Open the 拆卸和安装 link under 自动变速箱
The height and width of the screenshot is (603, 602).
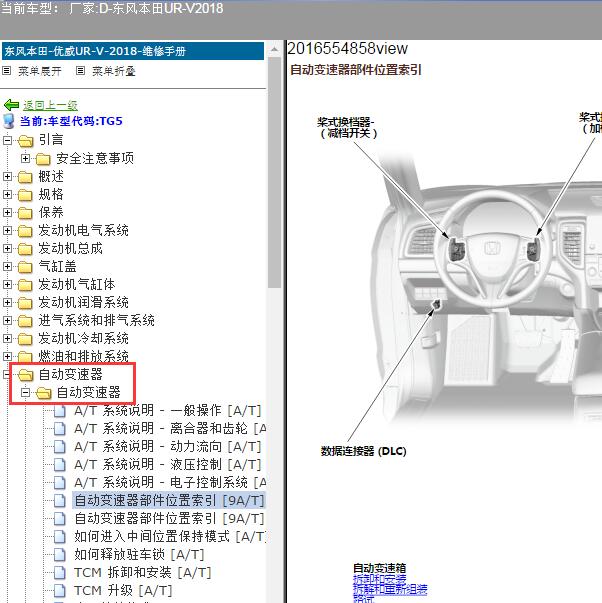click(379, 579)
